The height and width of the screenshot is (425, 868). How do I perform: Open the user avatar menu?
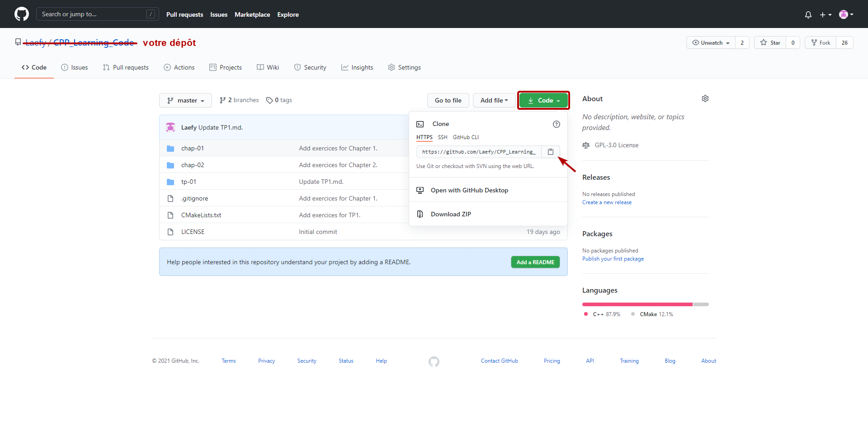(x=846, y=14)
